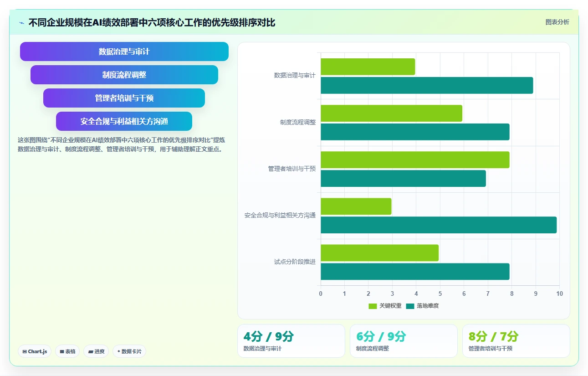Open the 4分 / 9分 data card
This screenshot has height=376, width=588.
[291, 341]
